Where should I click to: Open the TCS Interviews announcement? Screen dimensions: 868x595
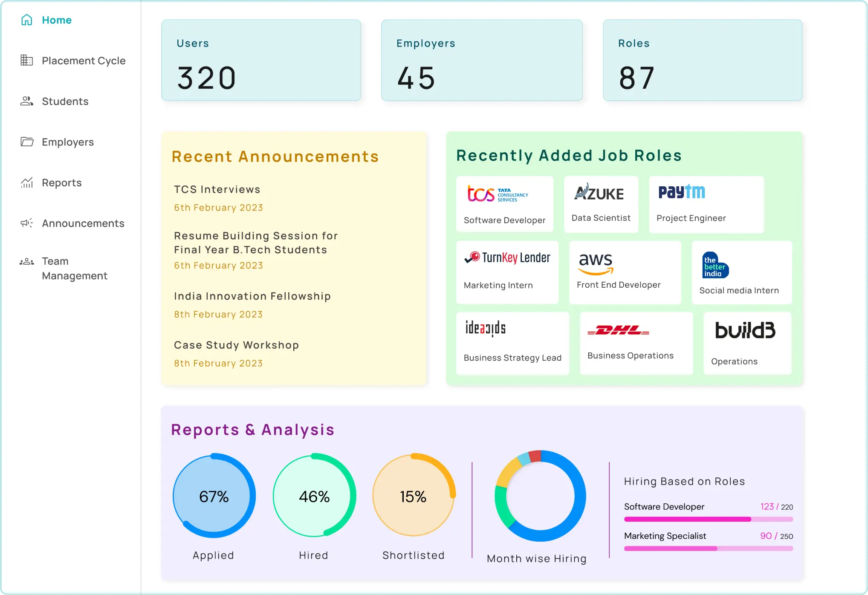[217, 189]
